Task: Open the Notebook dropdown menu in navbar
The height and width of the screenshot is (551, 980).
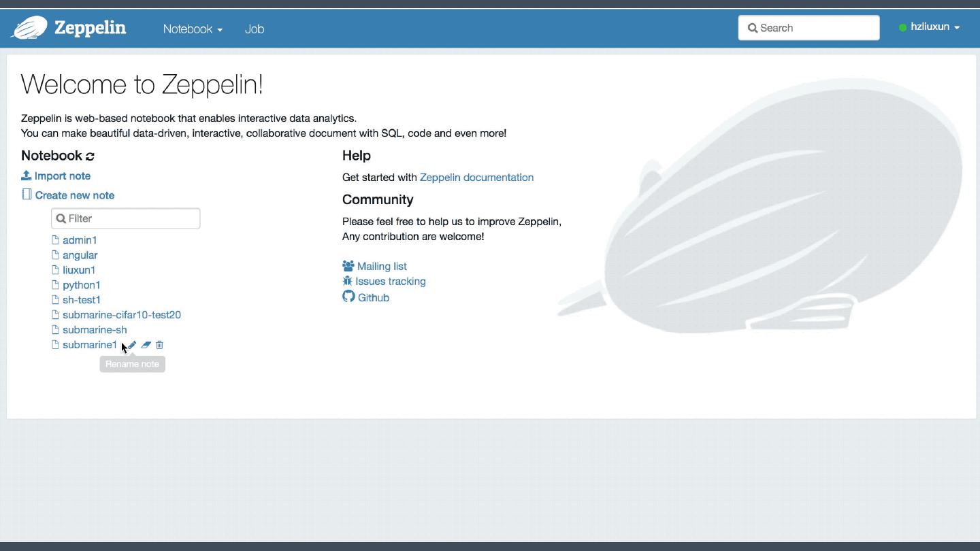Action: pos(193,29)
